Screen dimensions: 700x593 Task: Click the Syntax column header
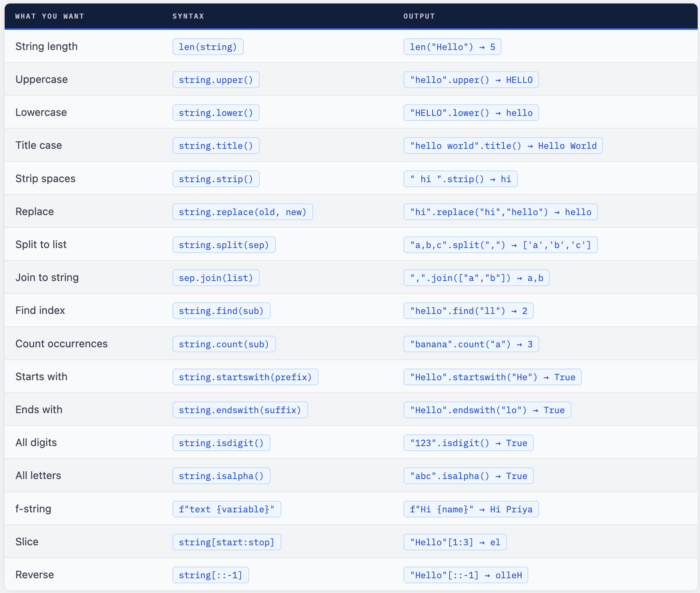click(x=188, y=16)
